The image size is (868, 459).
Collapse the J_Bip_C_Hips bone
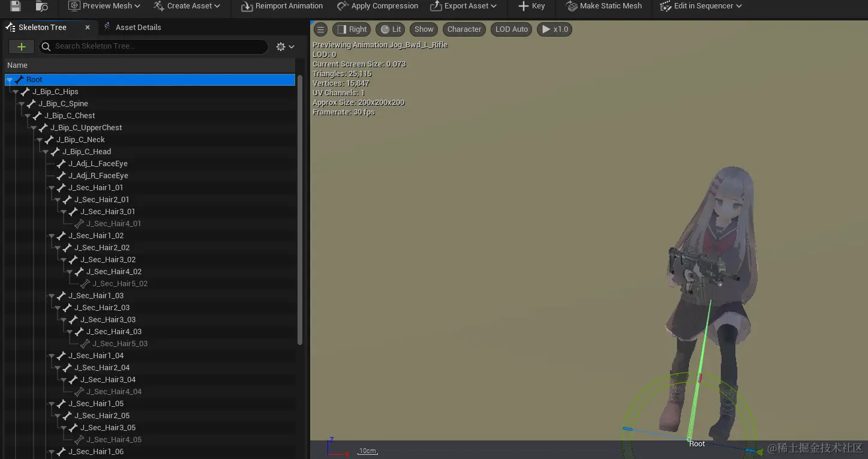16,92
